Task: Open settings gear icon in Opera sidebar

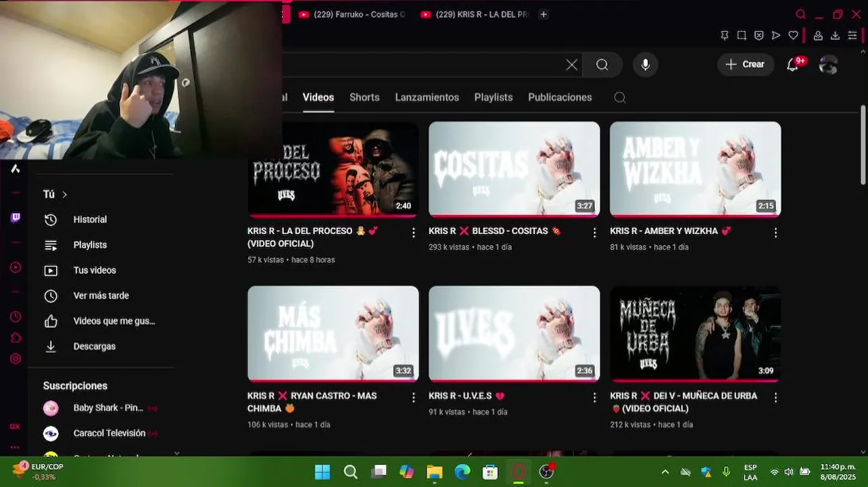Action: click(x=15, y=358)
